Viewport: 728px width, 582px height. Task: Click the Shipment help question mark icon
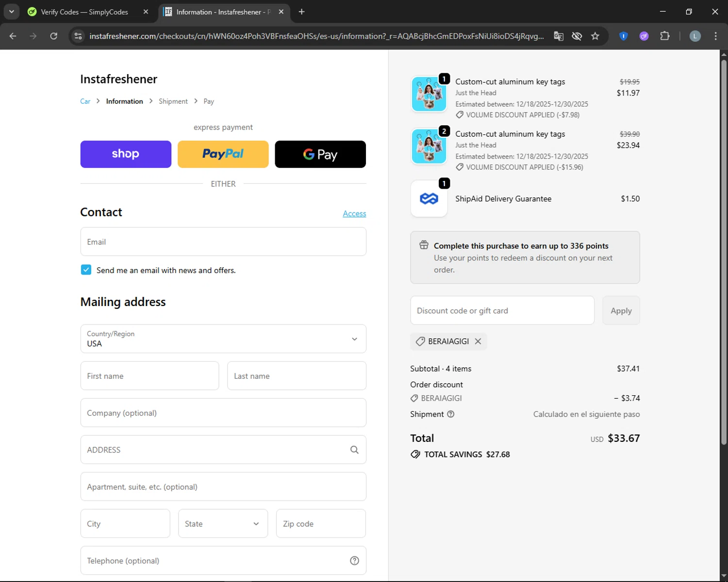[x=450, y=414]
